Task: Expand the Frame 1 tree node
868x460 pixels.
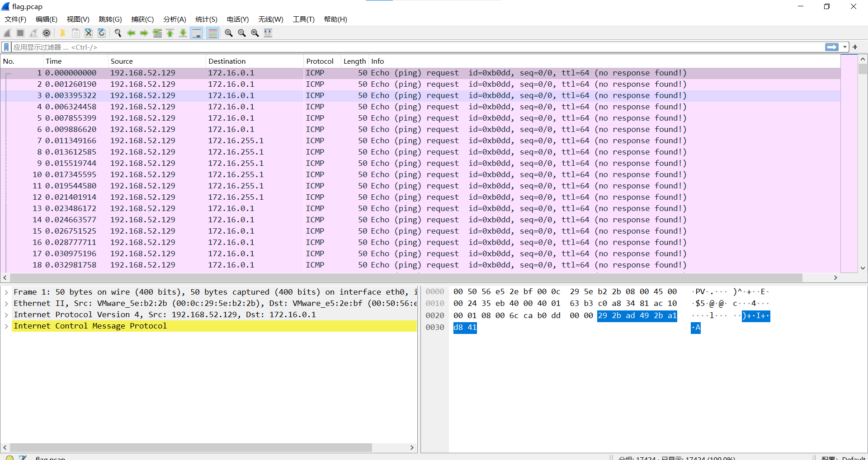Action: tap(6, 292)
